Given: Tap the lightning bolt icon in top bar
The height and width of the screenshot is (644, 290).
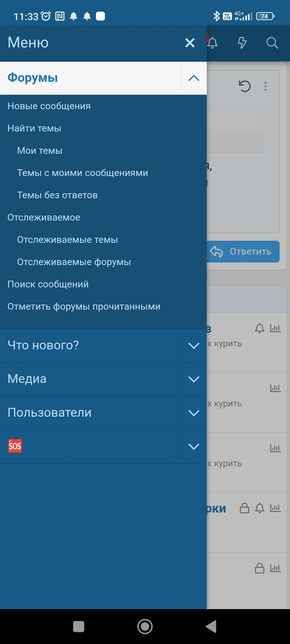Looking at the screenshot, I should tap(242, 43).
